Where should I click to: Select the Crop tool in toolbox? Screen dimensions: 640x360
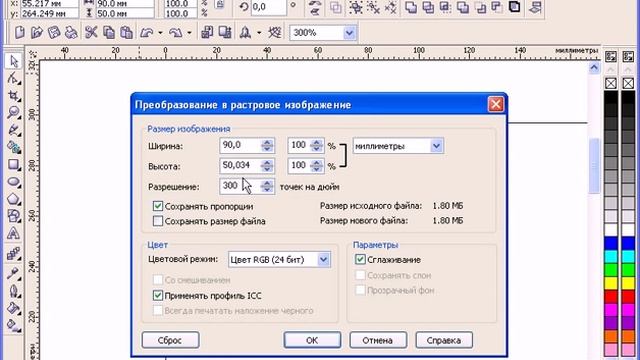pyautogui.click(x=13, y=96)
